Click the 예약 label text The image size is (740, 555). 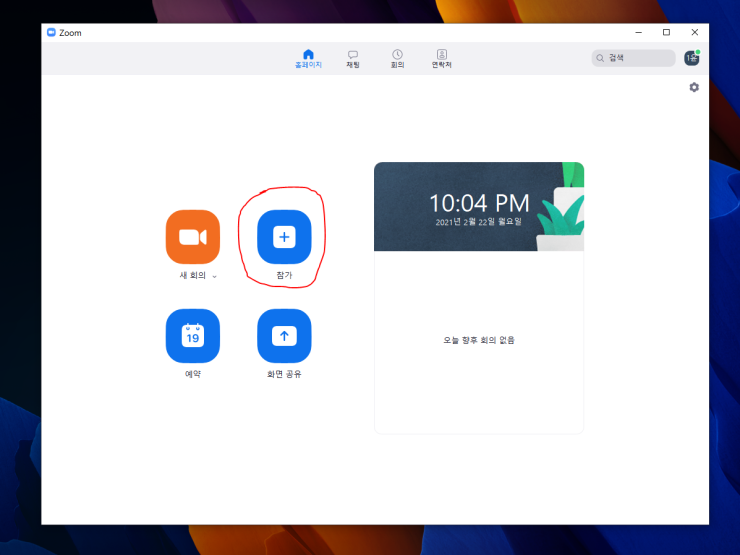pyautogui.click(x=193, y=374)
